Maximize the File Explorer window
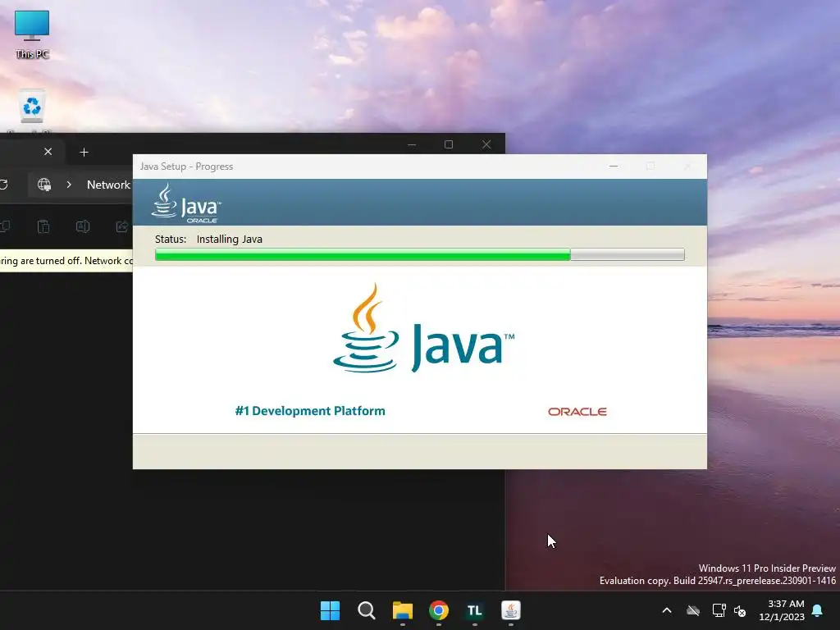840x630 pixels. (x=449, y=144)
